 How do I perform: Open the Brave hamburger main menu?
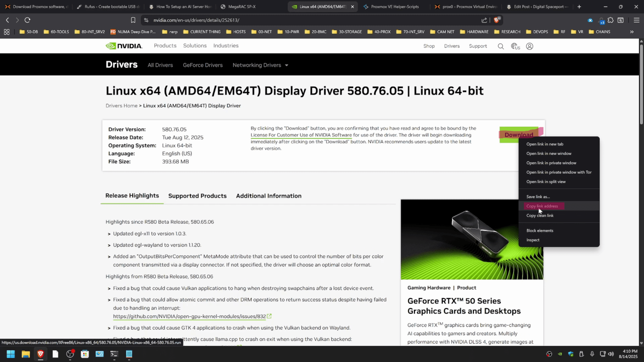636,20
